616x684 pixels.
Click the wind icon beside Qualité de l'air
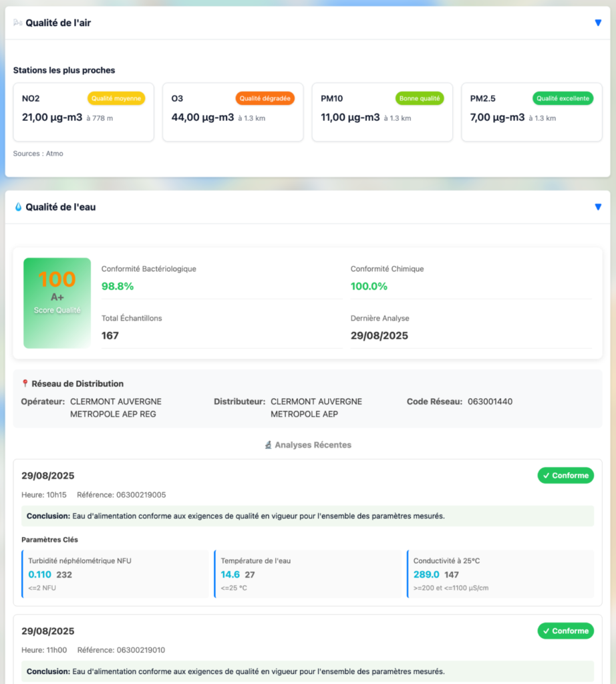[x=18, y=23]
